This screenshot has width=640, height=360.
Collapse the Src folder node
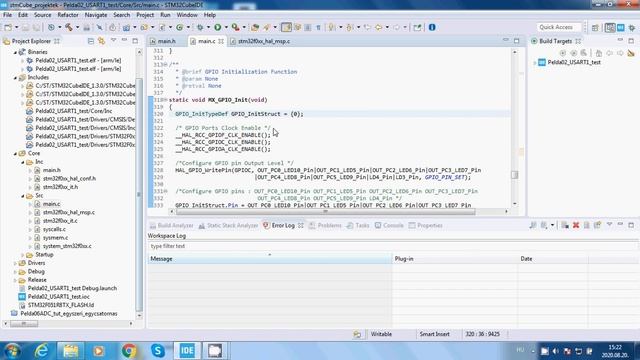tap(23, 196)
